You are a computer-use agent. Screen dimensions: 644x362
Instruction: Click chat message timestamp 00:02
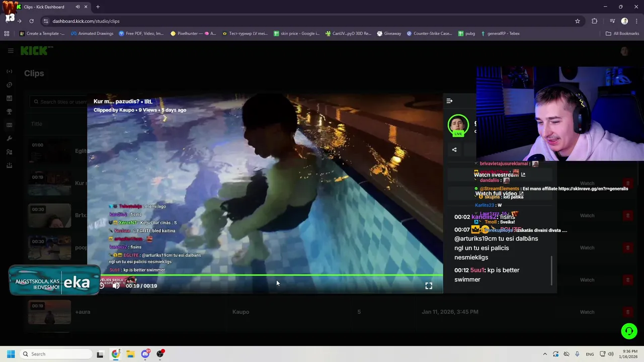click(462, 217)
